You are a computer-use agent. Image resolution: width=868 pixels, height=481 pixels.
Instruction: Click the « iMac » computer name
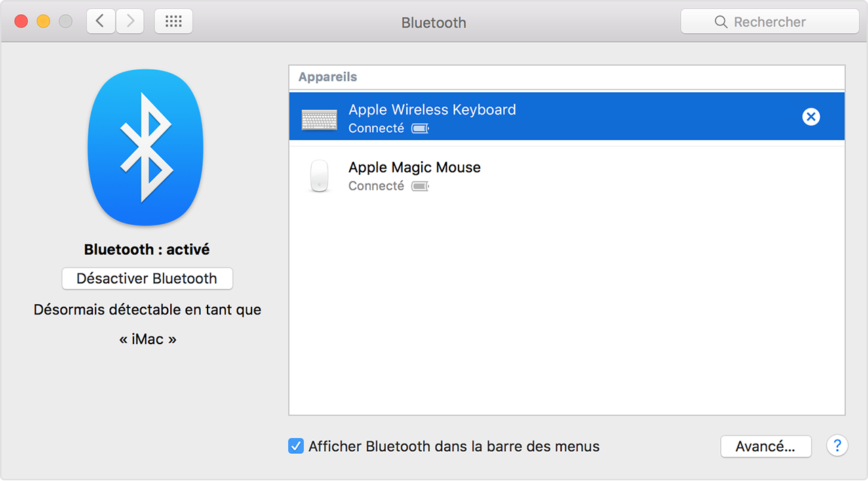[148, 339]
